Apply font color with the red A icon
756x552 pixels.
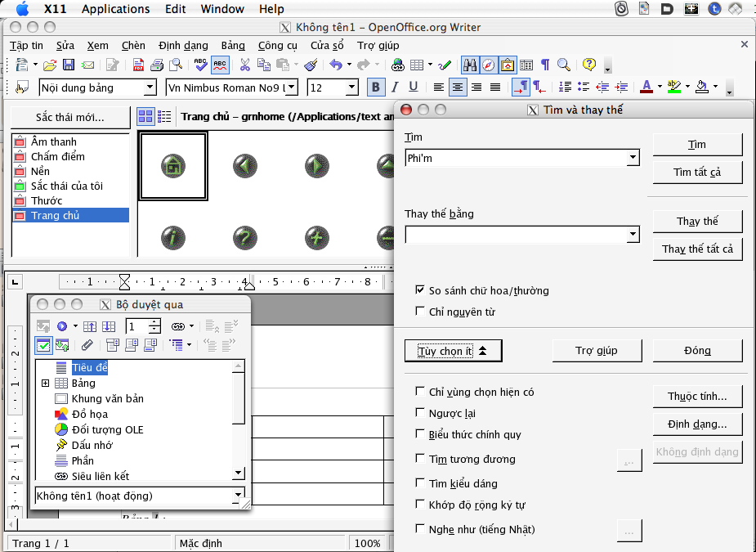pyautogui.click(x=646, y=88)
